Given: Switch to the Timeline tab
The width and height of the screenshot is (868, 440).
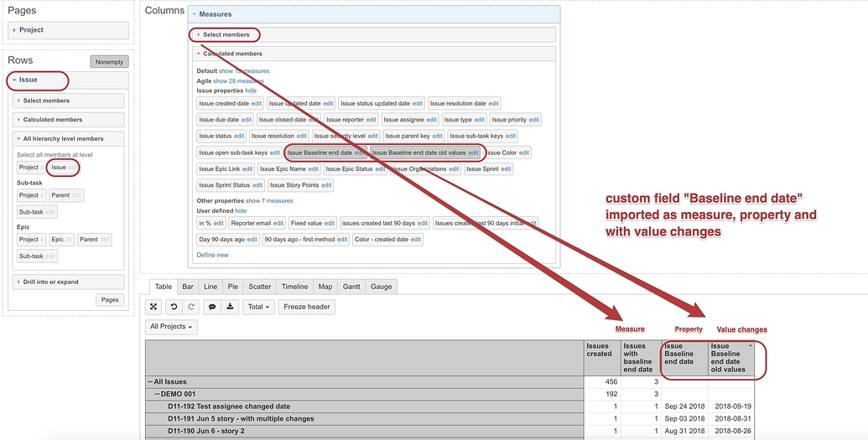Looking at the screenshot, I should point(294,287).
